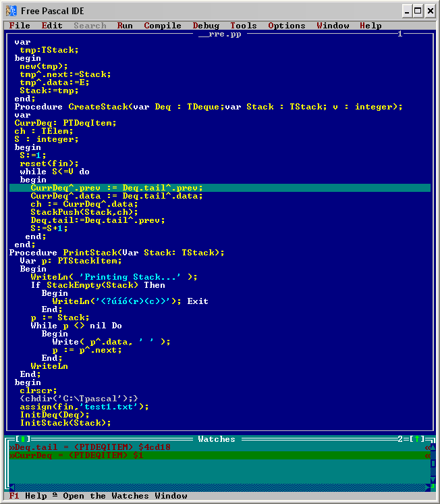Click F1 Help in the status bar

[28, 496]
